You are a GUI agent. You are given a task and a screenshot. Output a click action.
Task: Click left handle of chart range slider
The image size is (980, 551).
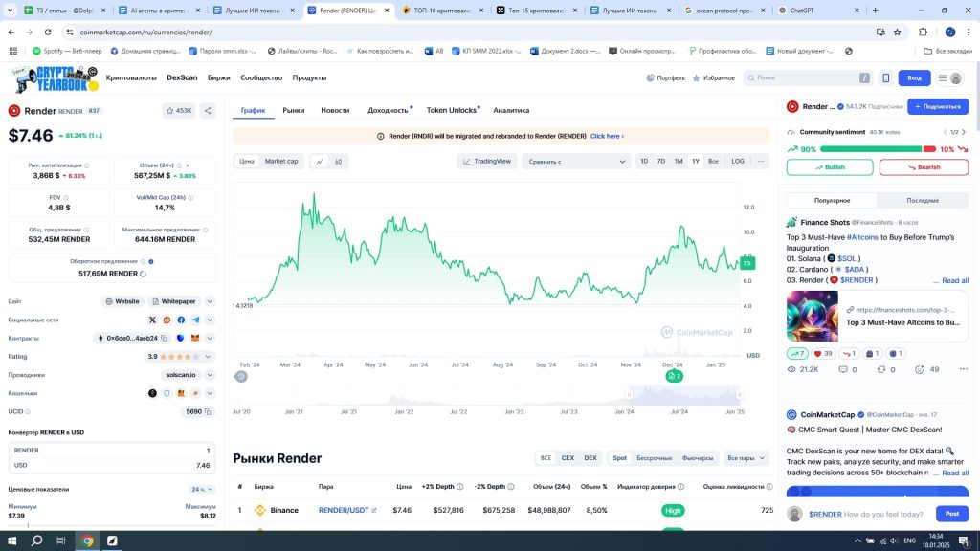point(629,395)
